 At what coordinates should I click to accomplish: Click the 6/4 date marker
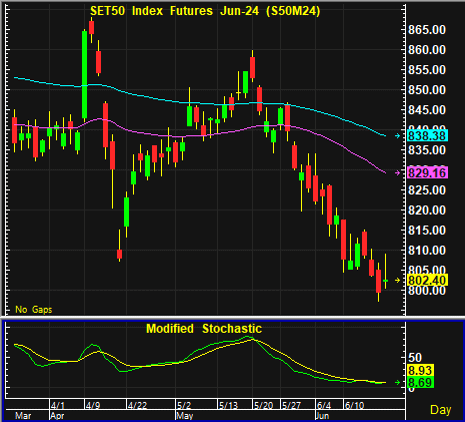tap(324, 405)
